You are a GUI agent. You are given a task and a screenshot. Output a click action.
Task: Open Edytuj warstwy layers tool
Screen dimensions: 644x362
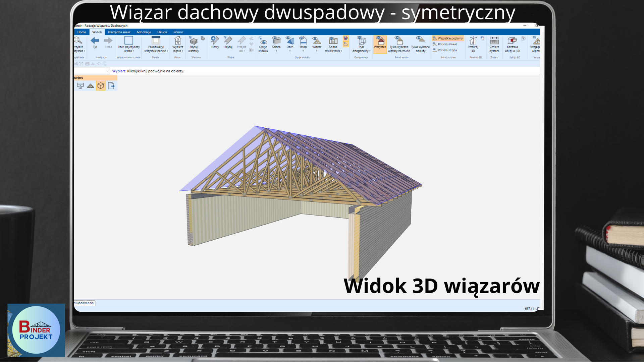coord(194,45)
